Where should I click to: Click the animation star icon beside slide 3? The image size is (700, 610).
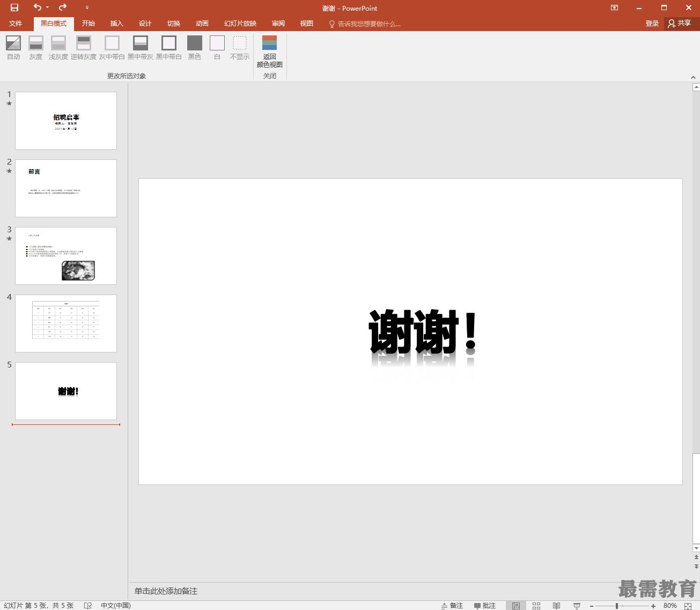pos(9,239)
